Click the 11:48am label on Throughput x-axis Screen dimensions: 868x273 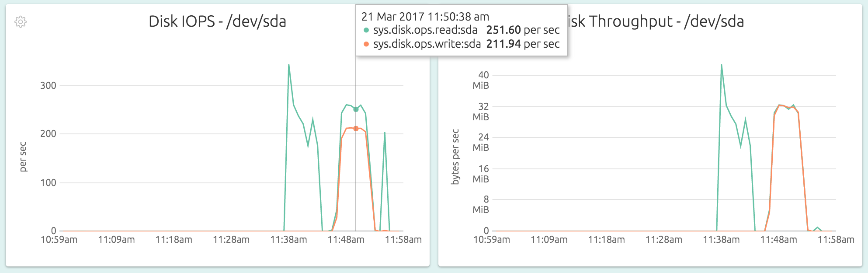pos(778,240)
